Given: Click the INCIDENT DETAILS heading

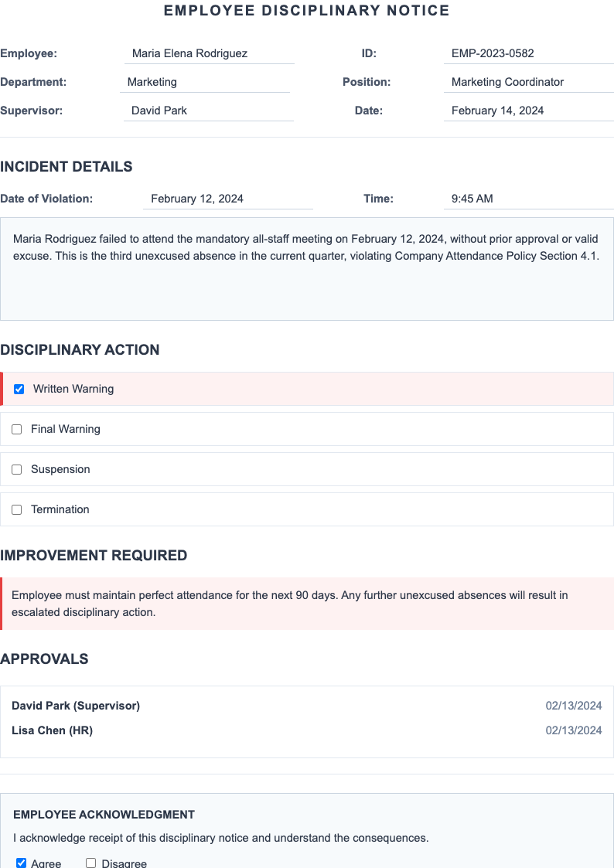Looking at the screenshot, I should (x=67, y=167).
